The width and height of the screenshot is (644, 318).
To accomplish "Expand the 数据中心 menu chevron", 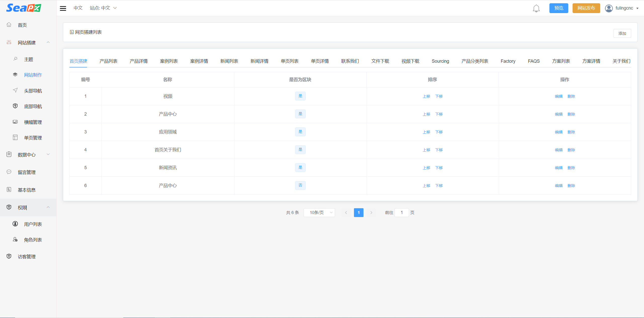I will coord(48,154).
